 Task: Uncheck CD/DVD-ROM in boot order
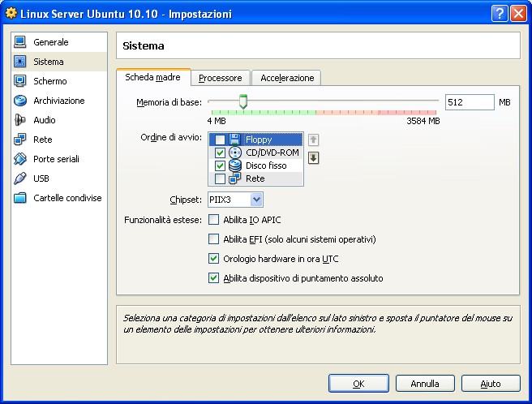point(220,153)
